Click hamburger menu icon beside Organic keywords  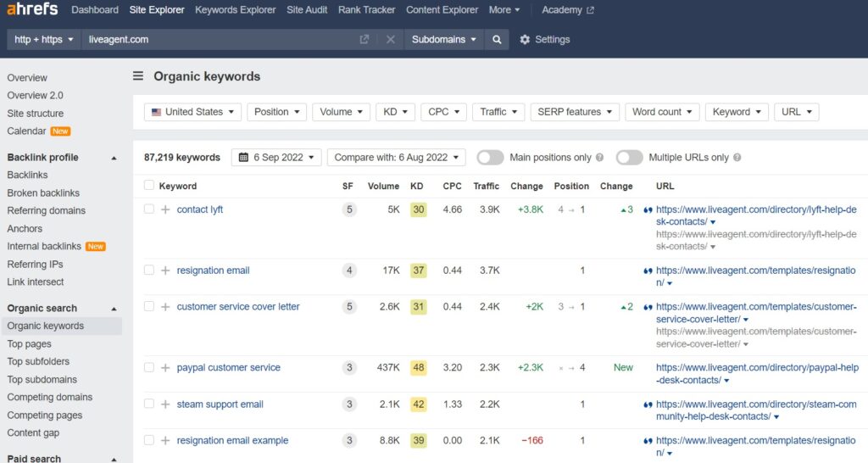point(138,76)
